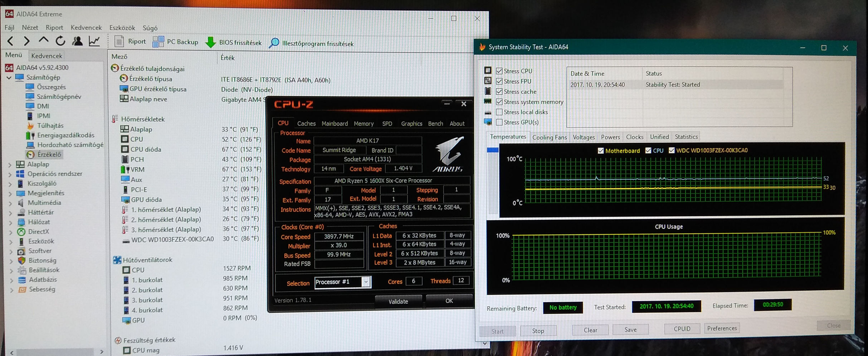Collapse the Számítógép tree node
The image size is (868, 356).
(x=9, y=77)
